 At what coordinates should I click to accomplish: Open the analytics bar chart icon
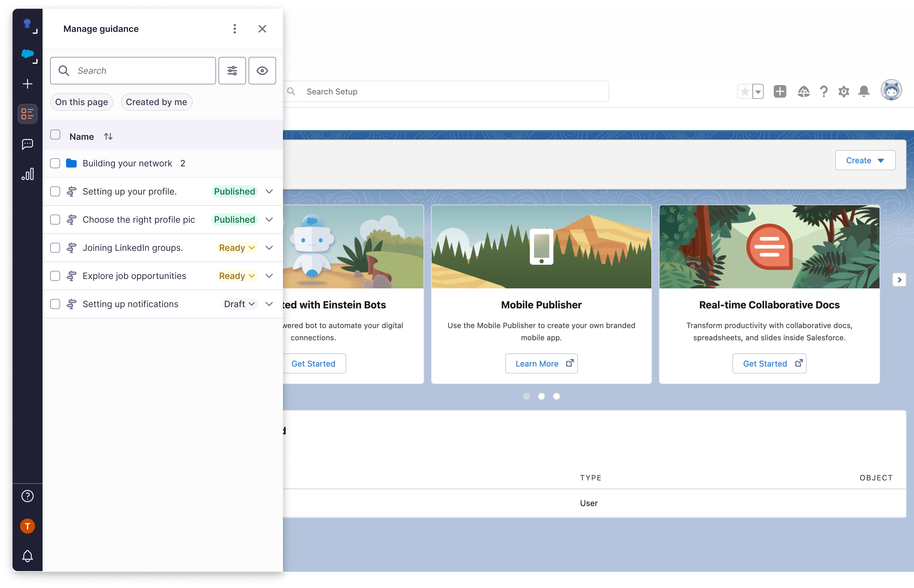(x=28, y=174)
